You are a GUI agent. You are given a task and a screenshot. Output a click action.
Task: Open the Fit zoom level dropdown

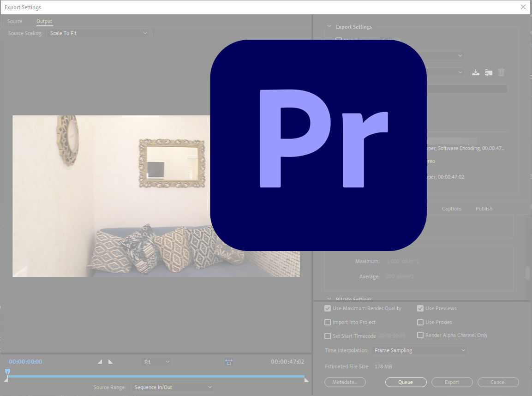click(156, 362)
